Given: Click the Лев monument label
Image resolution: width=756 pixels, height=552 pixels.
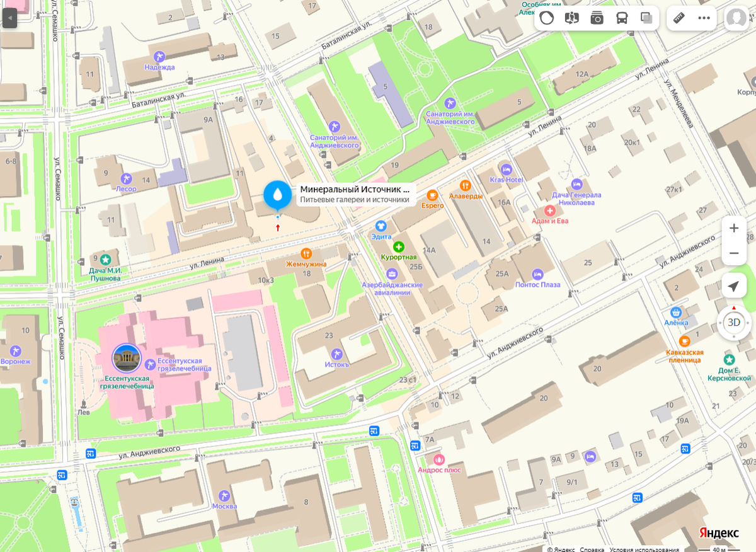Looking at the screenshot, I should point(83,413).
